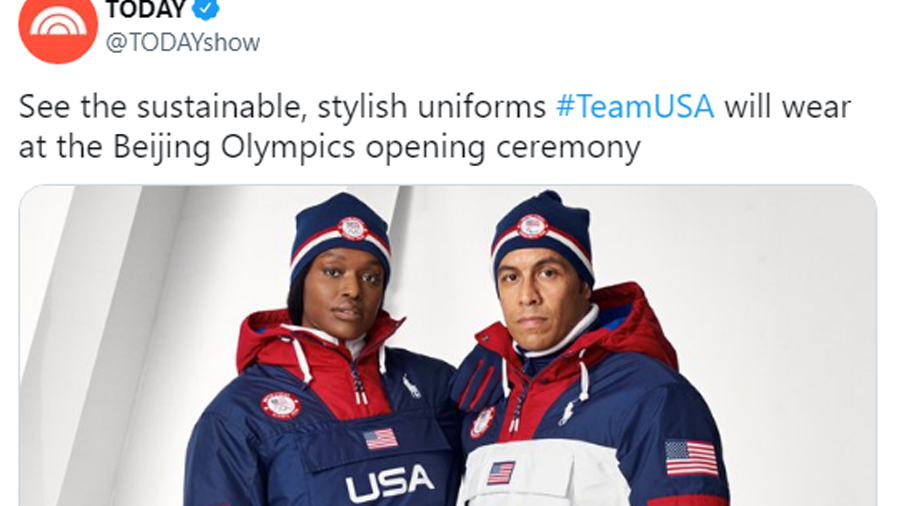Viewport: 900px width, 506px height.
Task: Click the Polo pony logo on right jacket
Action: pos(567,413)
